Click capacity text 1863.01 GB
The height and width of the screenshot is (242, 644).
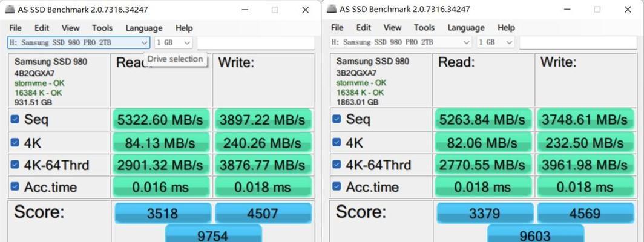pyautogui.click(x=357, y=102)
